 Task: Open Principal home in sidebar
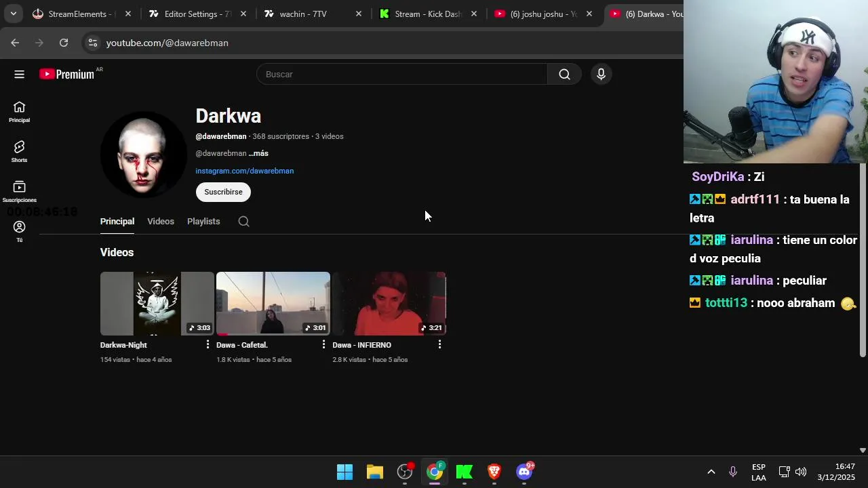tap(19, 112)
